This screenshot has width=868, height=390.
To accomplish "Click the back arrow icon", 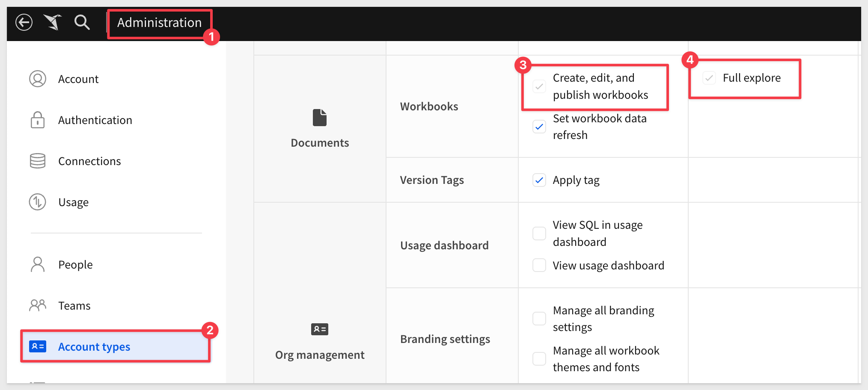I will click(x=24, y=22).
